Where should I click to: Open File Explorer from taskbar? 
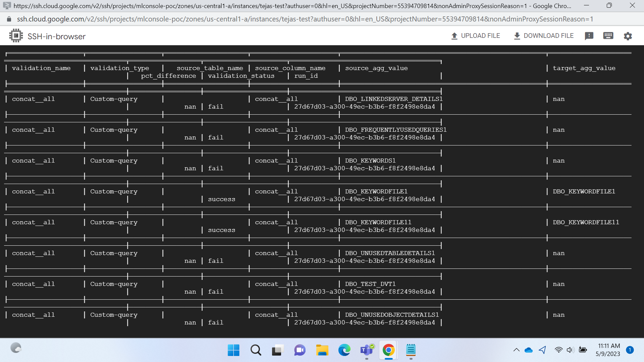click(x=322, y=350)
